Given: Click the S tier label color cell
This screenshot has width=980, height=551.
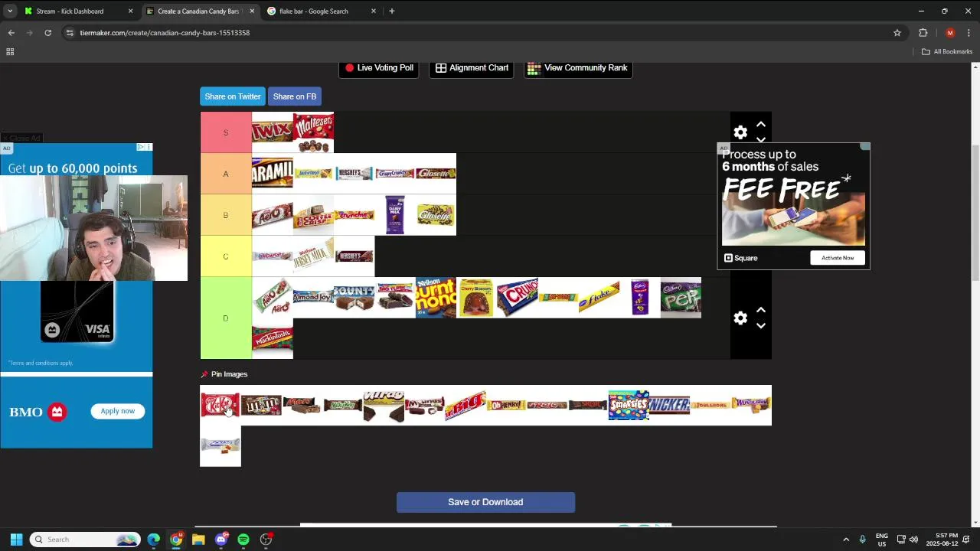Looking at the screenshot, I should [x=226, y=132].
